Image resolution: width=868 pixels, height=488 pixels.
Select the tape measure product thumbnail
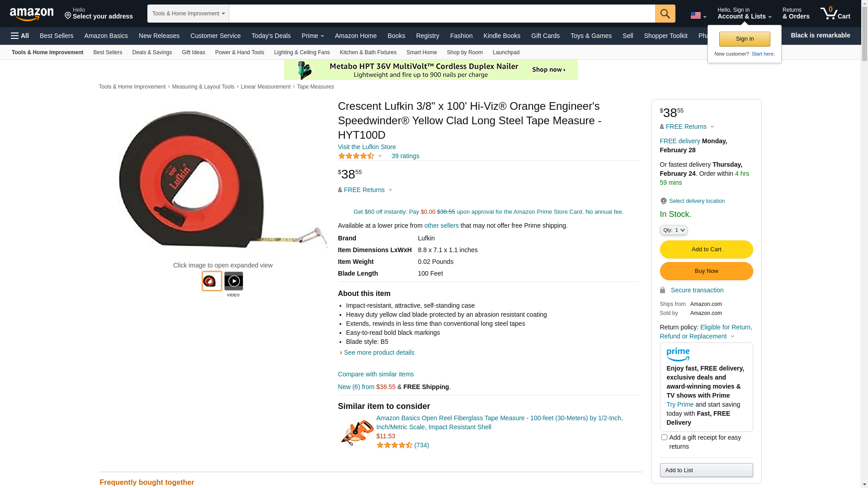pos(212,281)
